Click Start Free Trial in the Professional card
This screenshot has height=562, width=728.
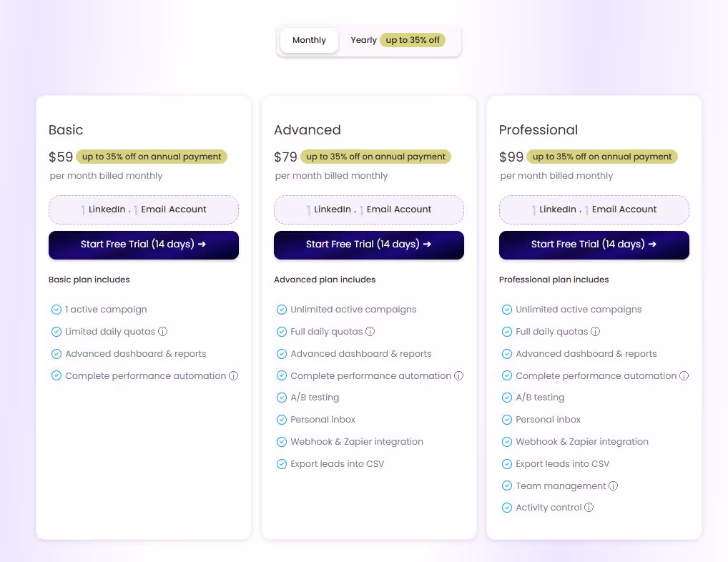(594, 244)
